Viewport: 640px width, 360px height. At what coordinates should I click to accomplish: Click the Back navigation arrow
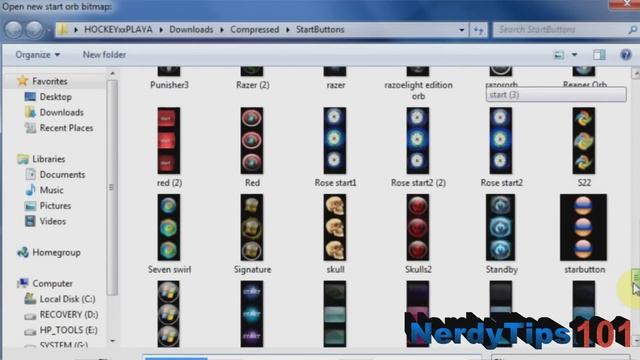tap(13, 29)
